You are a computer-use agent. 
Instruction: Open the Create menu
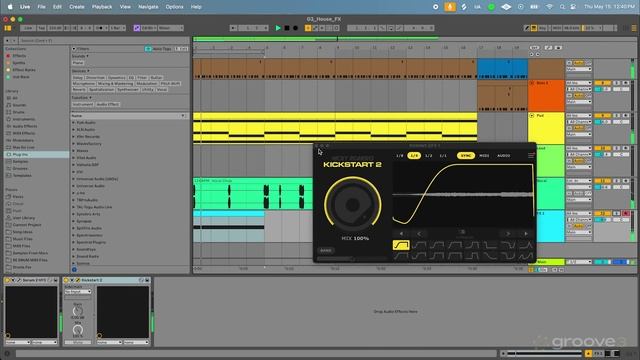point(77,7)
